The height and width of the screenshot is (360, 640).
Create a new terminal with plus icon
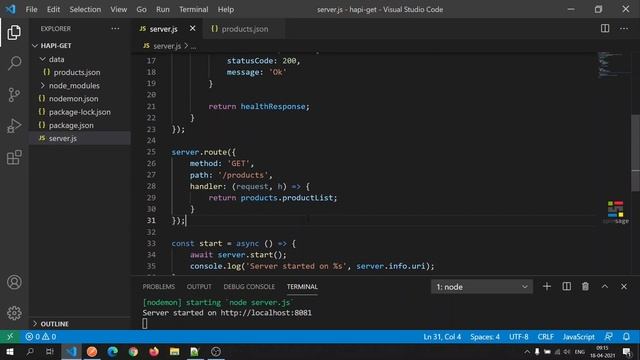tap(547, 287)
